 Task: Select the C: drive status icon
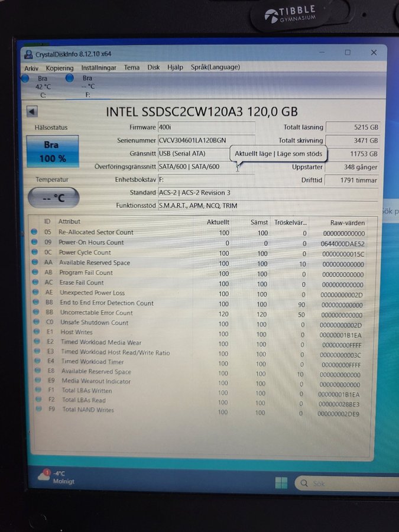[x=26, y=78]
